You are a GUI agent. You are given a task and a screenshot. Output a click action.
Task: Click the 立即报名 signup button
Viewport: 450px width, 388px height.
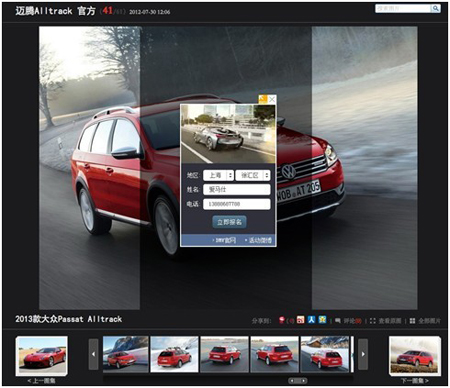point(229,222)
